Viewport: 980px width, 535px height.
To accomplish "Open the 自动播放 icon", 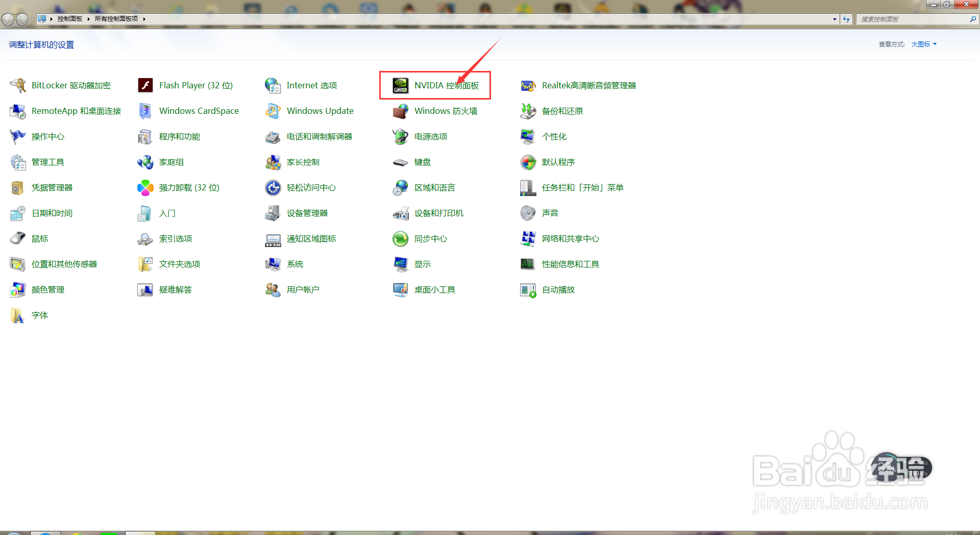I will pyautogui.click(x=528, y=289).
